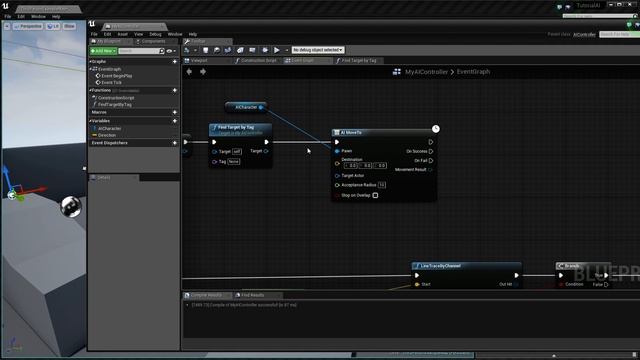Click the AI MoveTo node title
The height and width of the screenshot is (360, 640).
[351, 133]
